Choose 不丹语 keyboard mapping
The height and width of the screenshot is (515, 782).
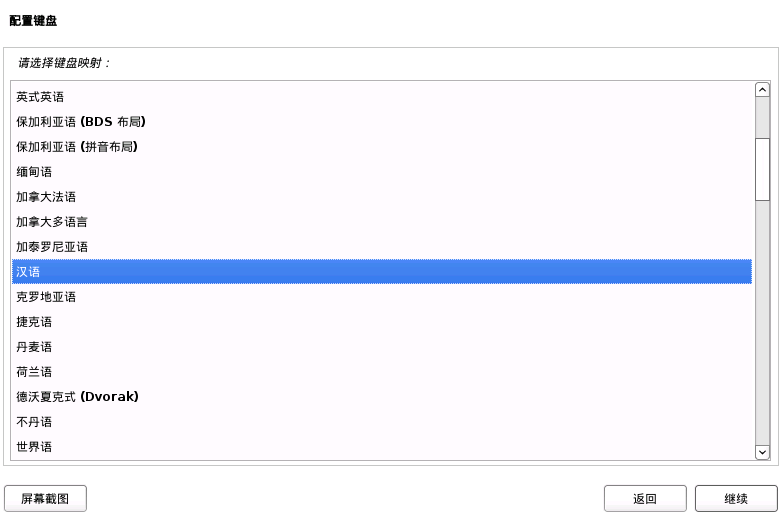34,422
